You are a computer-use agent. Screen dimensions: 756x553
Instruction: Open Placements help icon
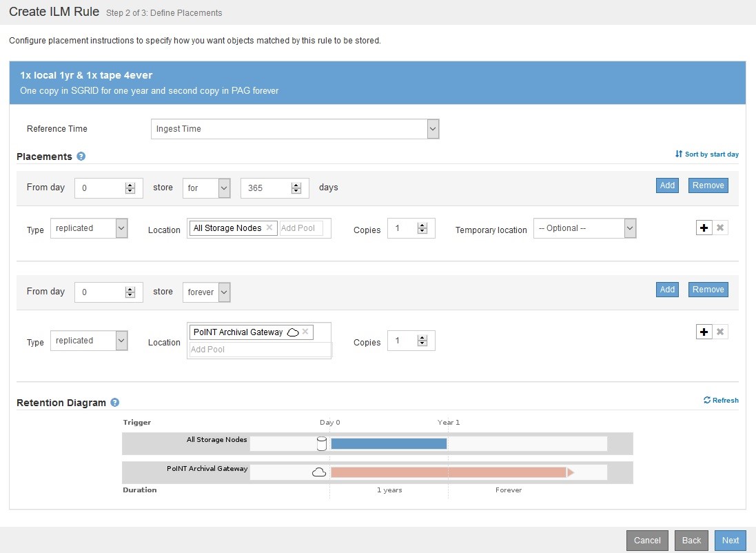(81, 157)
